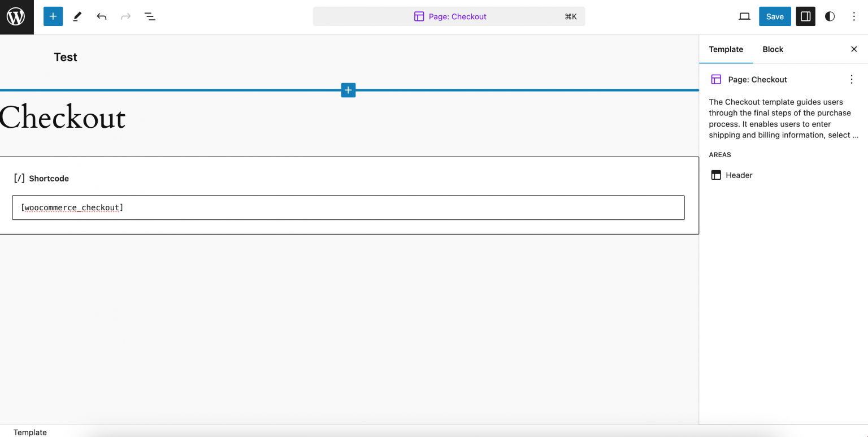Click the Page: Checkout template icon in sidebar
The image size is (868, 437).
pos(716,79)
